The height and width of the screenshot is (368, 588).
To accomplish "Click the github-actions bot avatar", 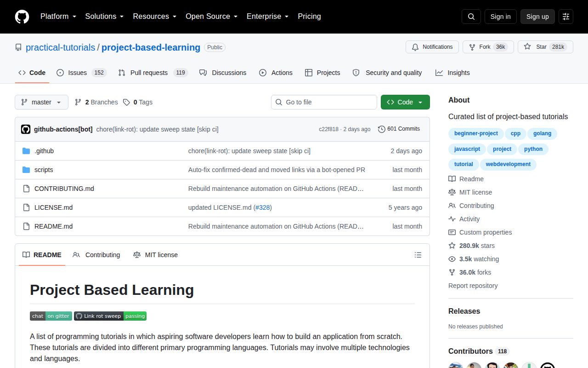I will [26, 129].
